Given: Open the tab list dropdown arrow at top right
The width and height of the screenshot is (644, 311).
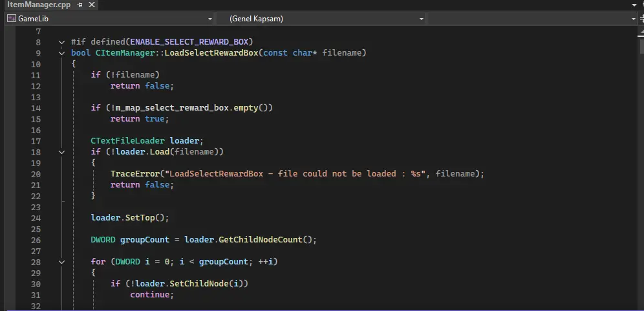Looking at the screenshot, I should 633,5.
